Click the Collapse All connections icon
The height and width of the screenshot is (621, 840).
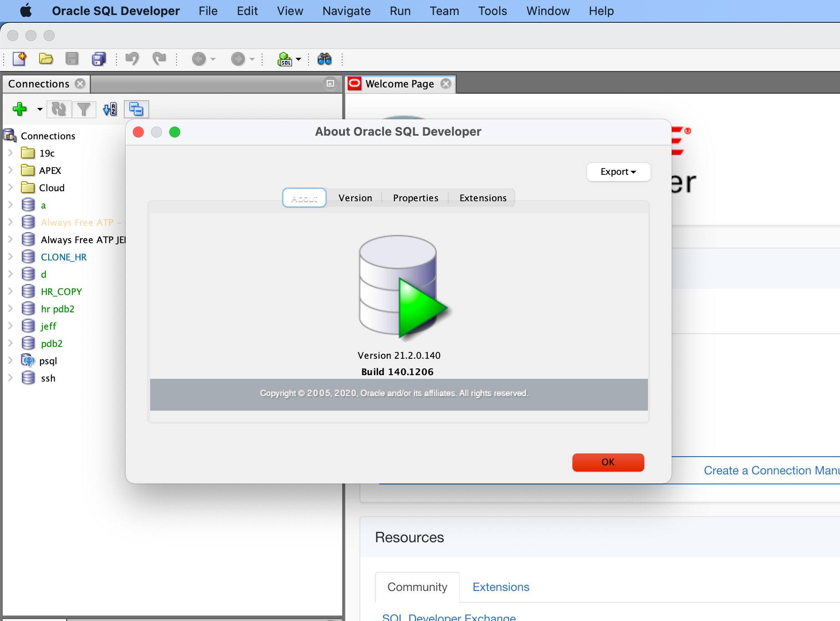(x=136, y=109)
